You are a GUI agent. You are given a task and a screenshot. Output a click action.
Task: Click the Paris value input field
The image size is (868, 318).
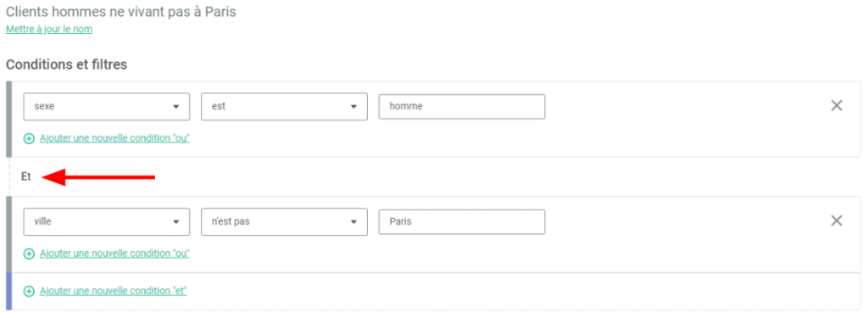(x=462, y=221)
